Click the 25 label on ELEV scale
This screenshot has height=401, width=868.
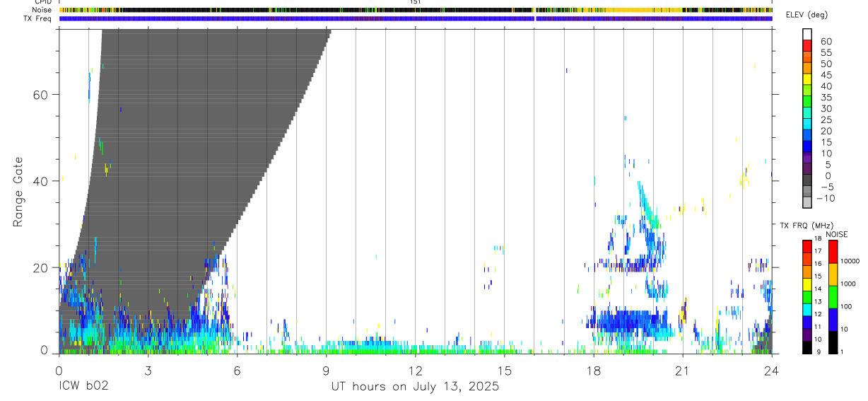(x=826, y=120)
